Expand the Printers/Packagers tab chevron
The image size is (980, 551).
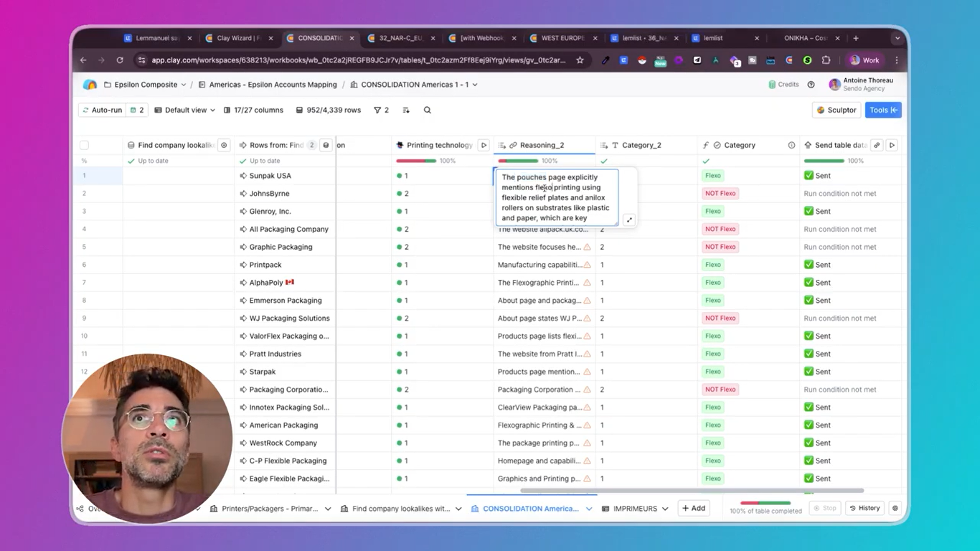(328, 509)
